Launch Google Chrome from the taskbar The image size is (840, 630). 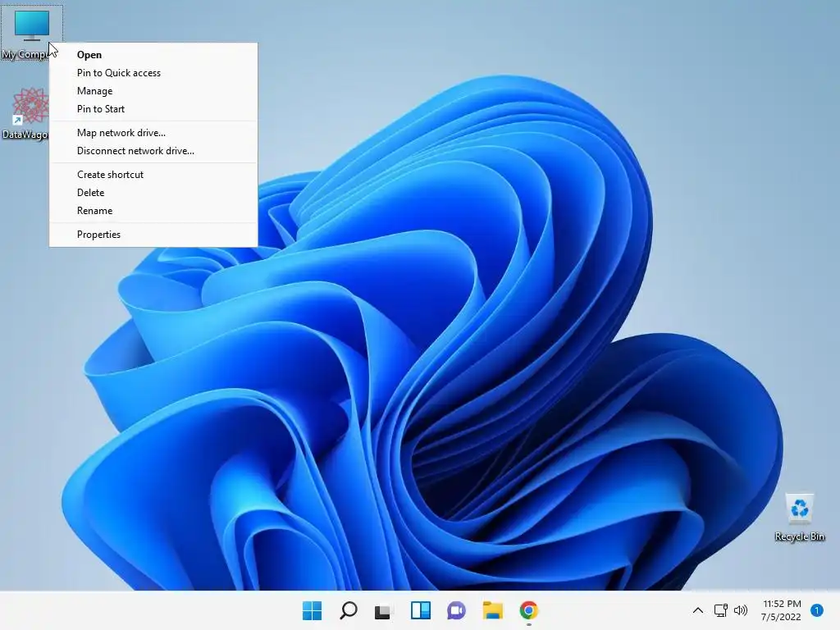(529, 610)
